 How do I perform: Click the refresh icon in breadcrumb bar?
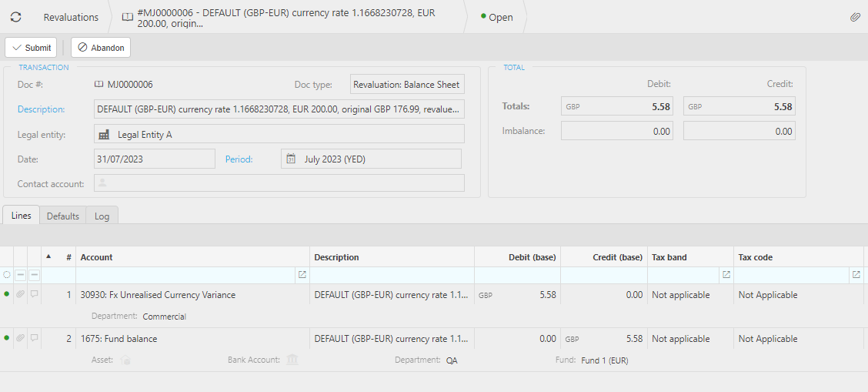pyautogui.click(x=16, y=17)
